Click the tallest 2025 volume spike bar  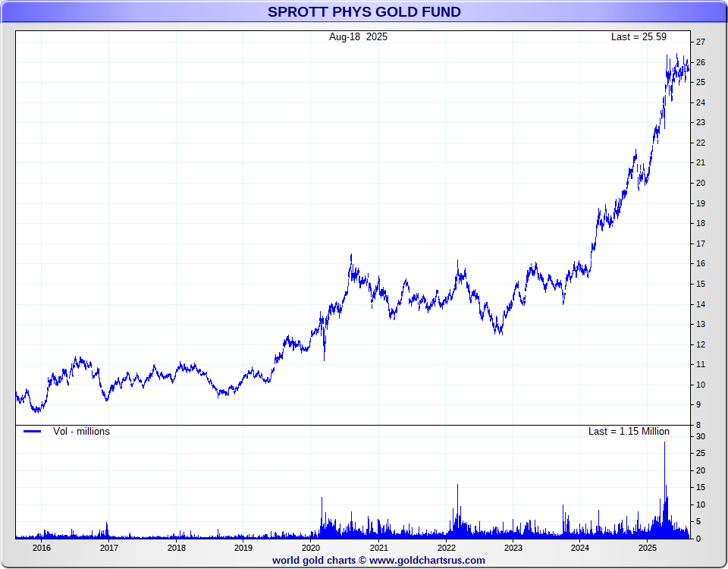[664, 490]
